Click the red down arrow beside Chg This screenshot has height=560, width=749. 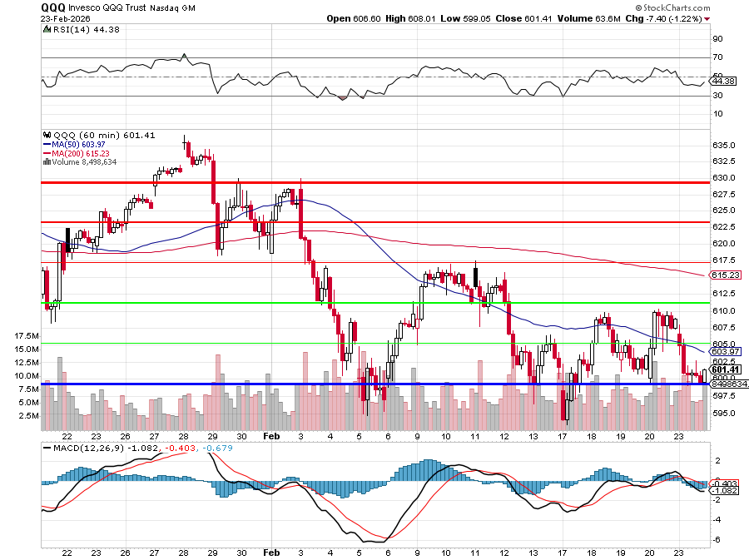click(x=707, y=18)
